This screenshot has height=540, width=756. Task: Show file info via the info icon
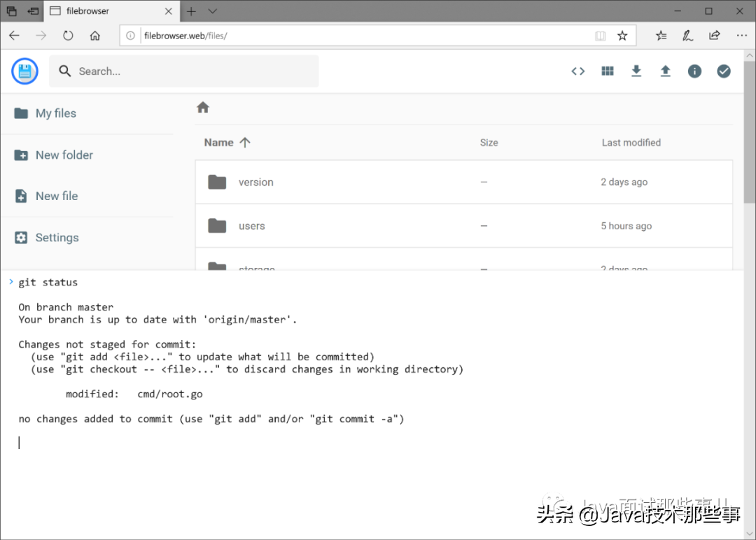[694, 71]
